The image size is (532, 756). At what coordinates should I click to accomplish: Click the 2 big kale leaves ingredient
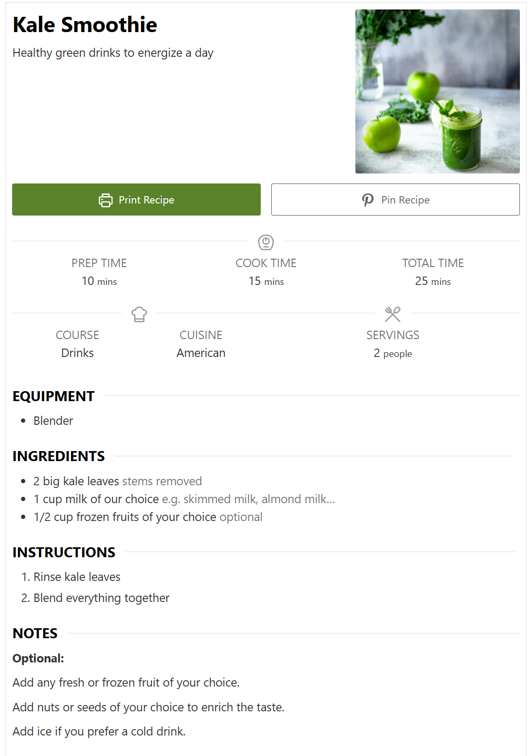tap(118, 481)
